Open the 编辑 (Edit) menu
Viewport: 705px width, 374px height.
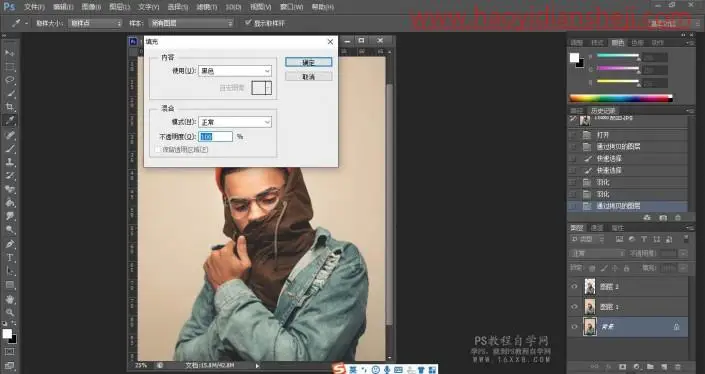pos(63,7)
